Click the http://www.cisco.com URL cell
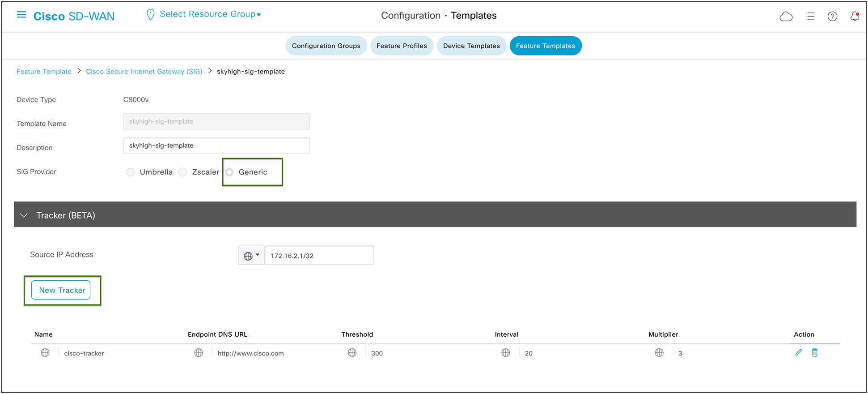 [251, 353]
